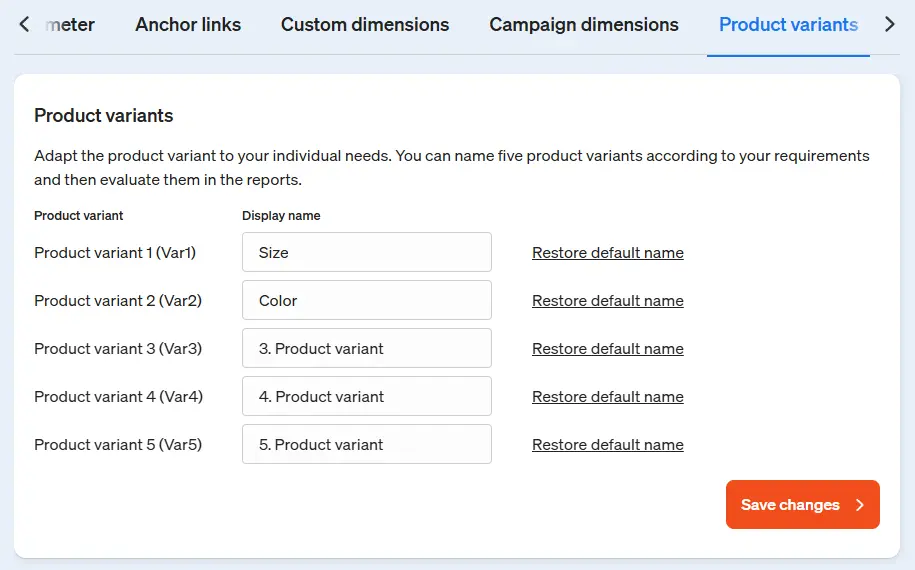Select the Product variants tab
Screen dimensions: 915x570
point(788,25)
